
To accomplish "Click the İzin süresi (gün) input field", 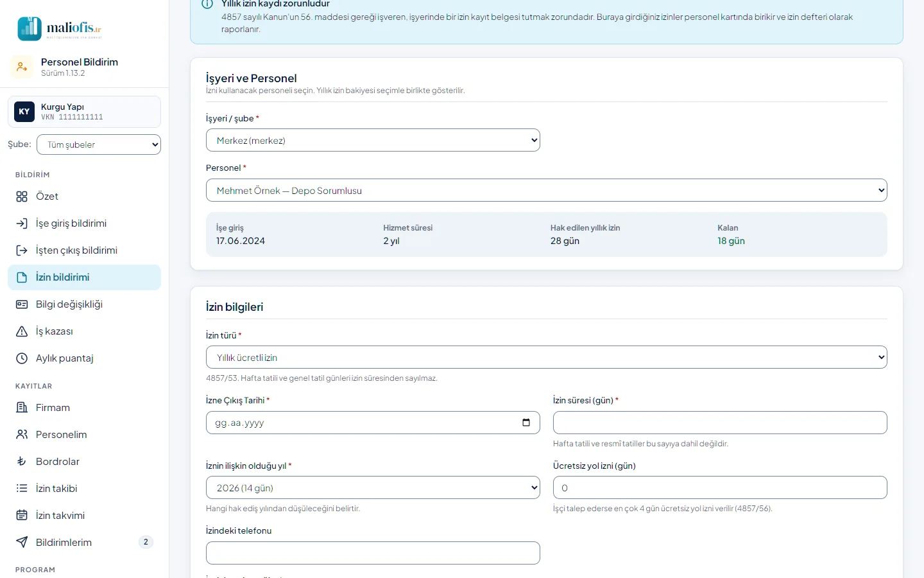I will 720,423.
